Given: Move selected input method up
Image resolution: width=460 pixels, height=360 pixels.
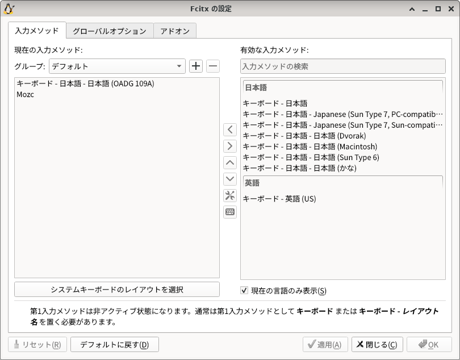Looking at the screenshot, I should pyautogui.click(x=230, y=163).
